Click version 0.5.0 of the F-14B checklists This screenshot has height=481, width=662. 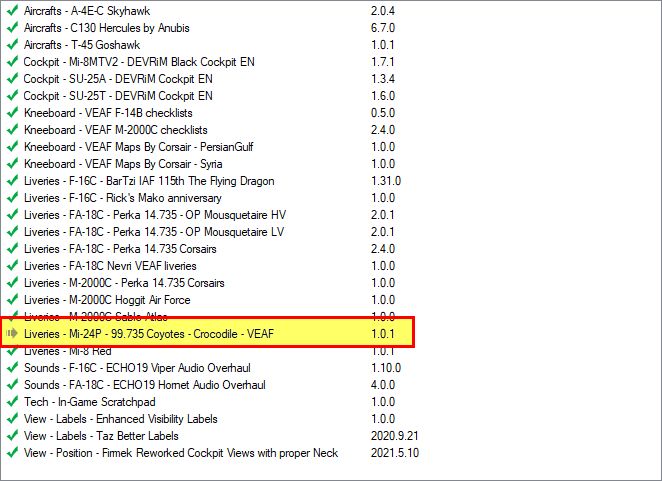[383, 113]
